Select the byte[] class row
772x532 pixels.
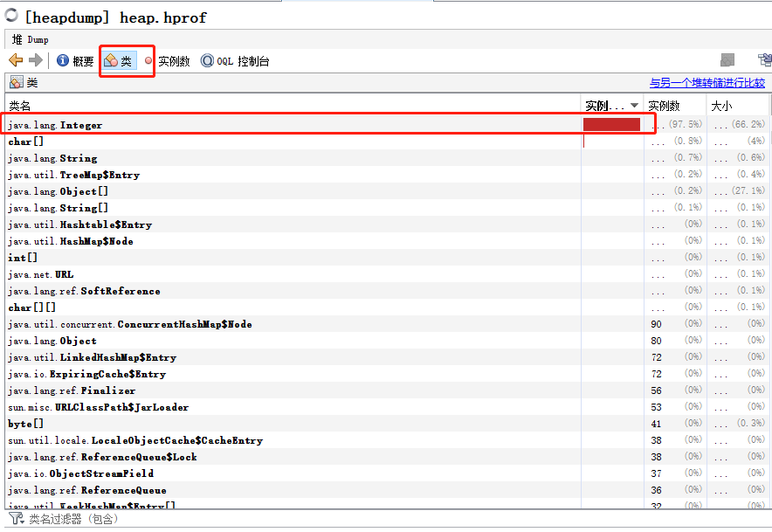click(387, 424)
